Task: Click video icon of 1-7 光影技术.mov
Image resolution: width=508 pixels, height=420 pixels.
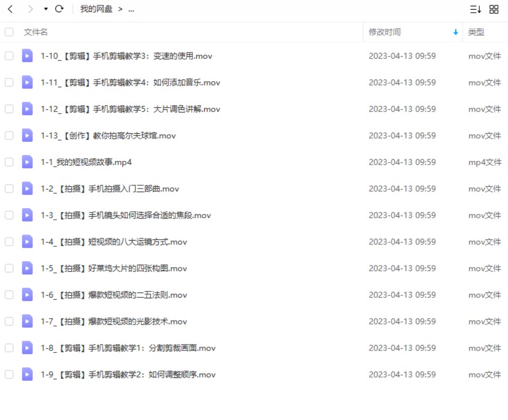Action: (x=27, y=321)
